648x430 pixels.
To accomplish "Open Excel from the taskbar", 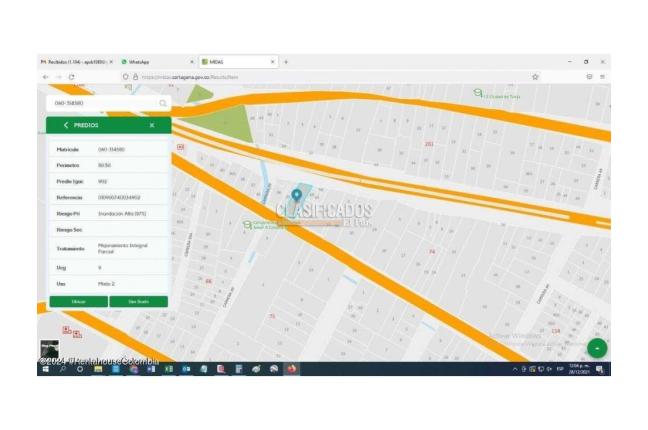I will point(168,369).
